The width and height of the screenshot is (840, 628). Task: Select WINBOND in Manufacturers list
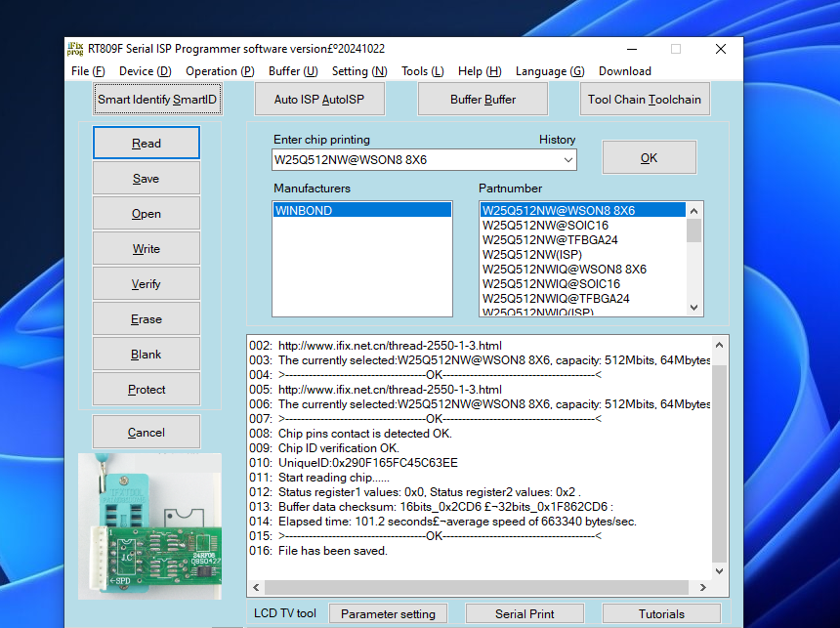coord(362,210)
